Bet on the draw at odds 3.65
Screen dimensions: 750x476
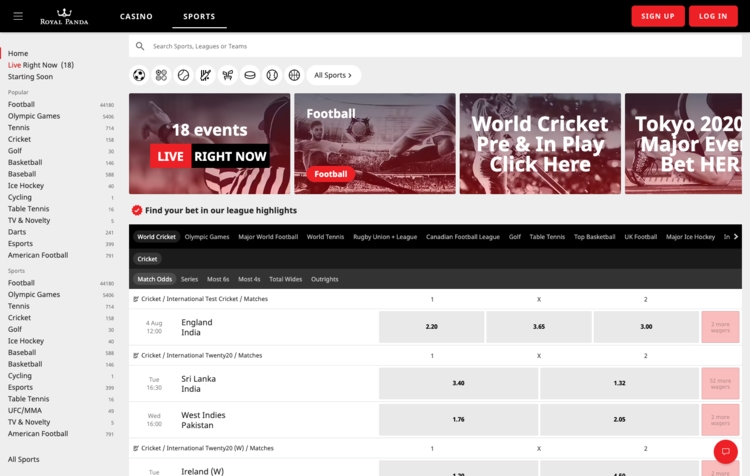pyautogui.click(x=539, y=327)
